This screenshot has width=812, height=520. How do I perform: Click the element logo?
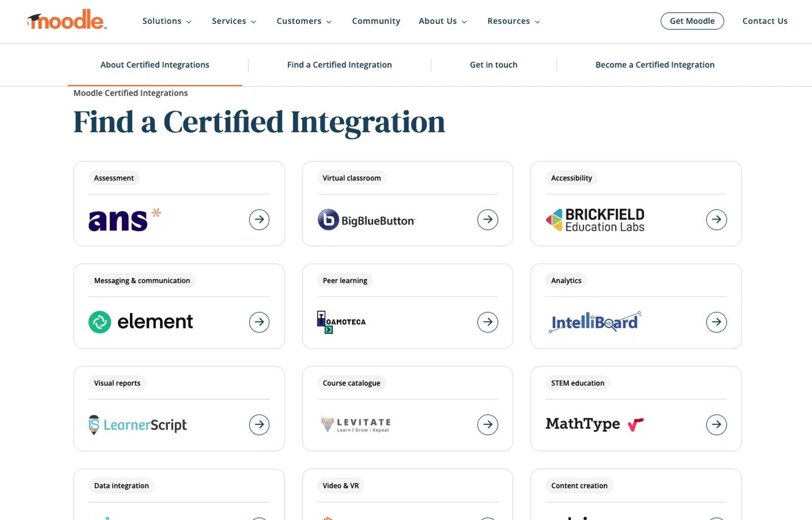click(x=141, y=322)
